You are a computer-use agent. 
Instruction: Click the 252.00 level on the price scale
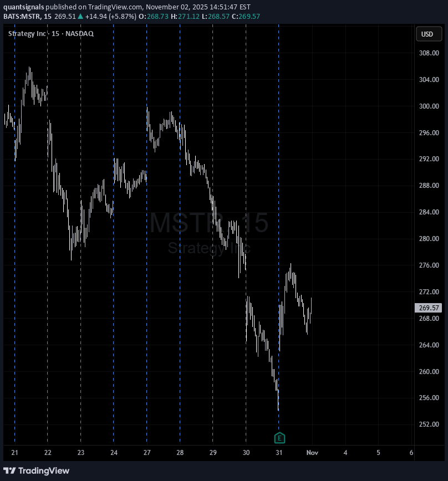pos(429,424)
